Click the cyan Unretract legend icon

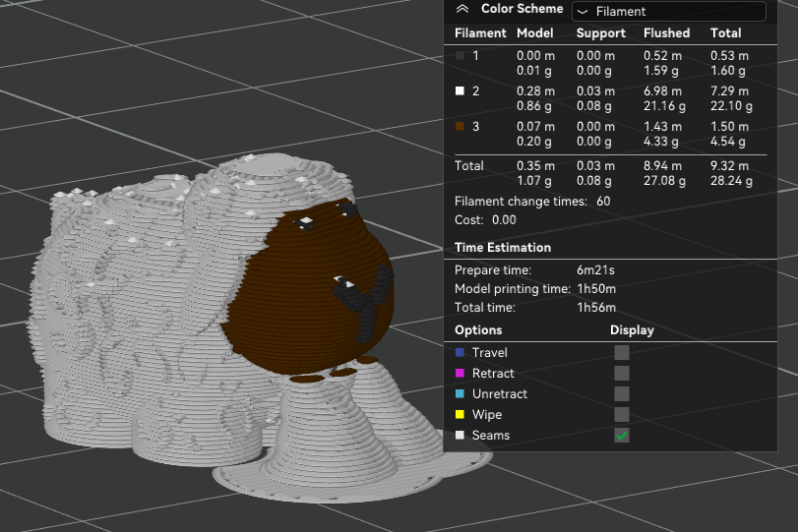click(x=460, y=393)
